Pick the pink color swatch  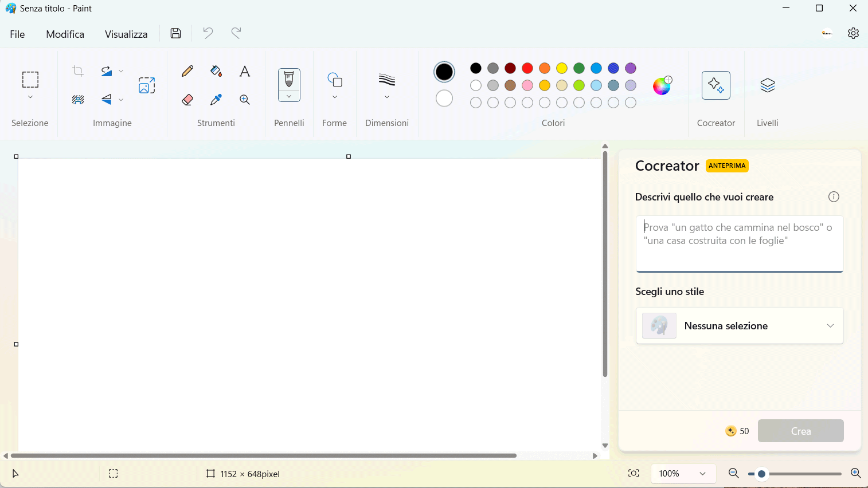[x=527, y=85]
